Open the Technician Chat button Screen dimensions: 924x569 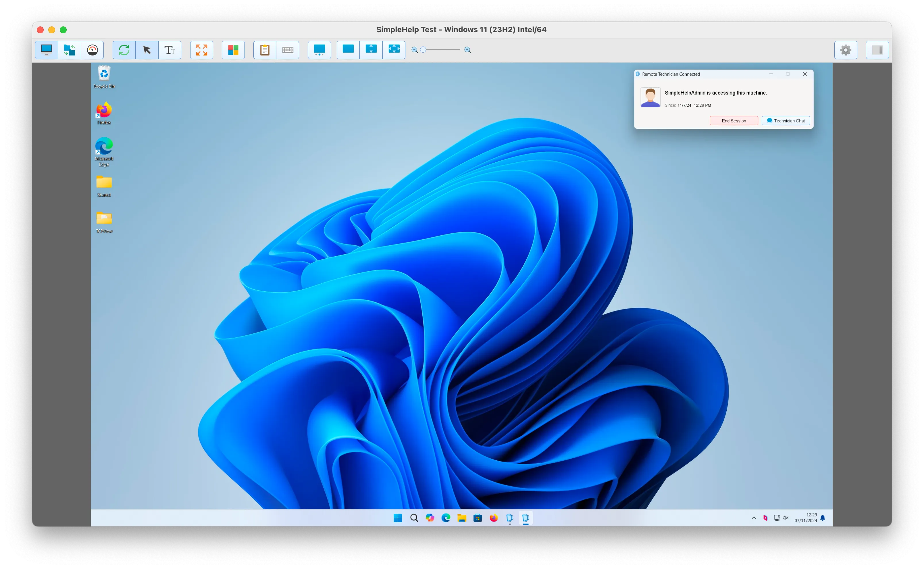click(x=786, y=121)
